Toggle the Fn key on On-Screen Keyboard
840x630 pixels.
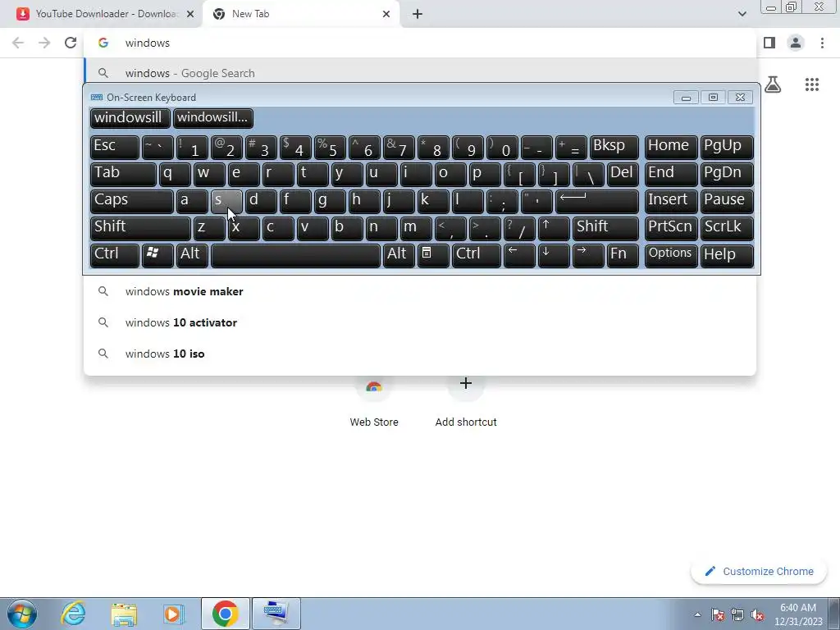[x=623, y=256]
